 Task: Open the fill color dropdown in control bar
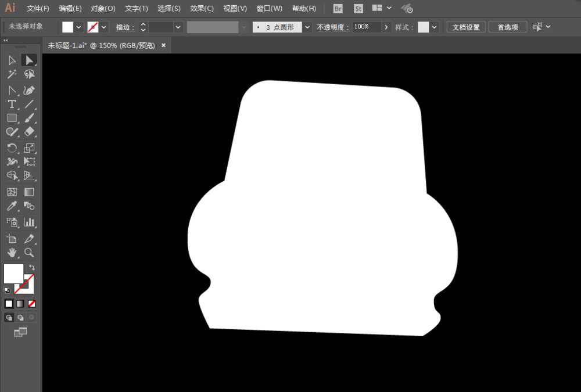point(78,27)
